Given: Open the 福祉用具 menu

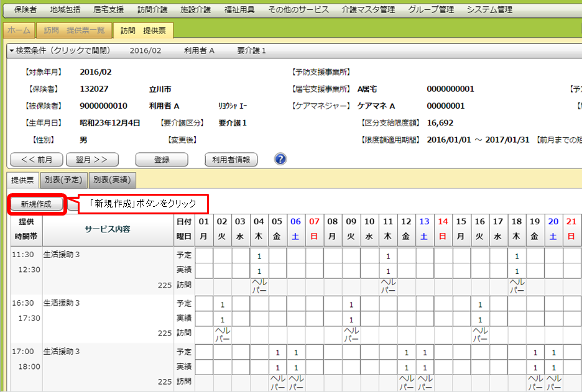Looking at the screenshot, I should (x=239, y=10).
